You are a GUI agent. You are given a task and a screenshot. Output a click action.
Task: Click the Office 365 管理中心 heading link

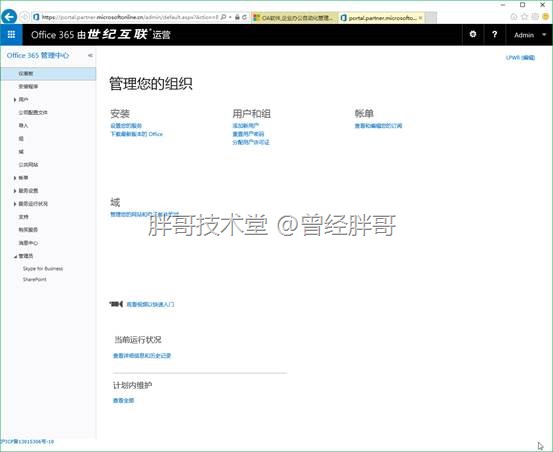(38, 55)
